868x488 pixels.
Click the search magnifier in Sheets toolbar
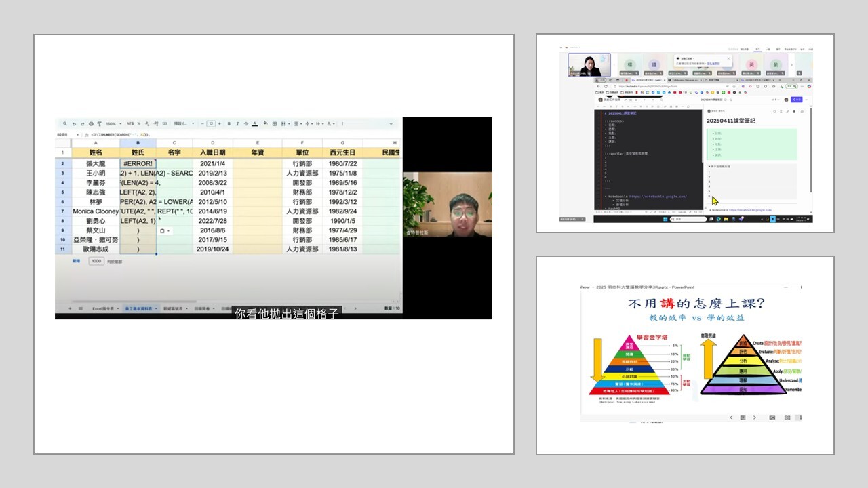[65, 124]
